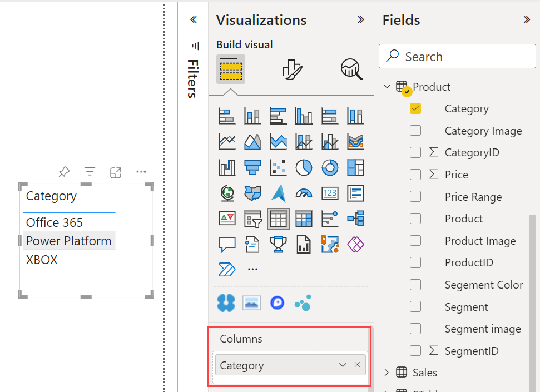540x392 pixels.
Task: Select the clustered column chart visual
Action: pyautogui.click(x=304, y=116)
